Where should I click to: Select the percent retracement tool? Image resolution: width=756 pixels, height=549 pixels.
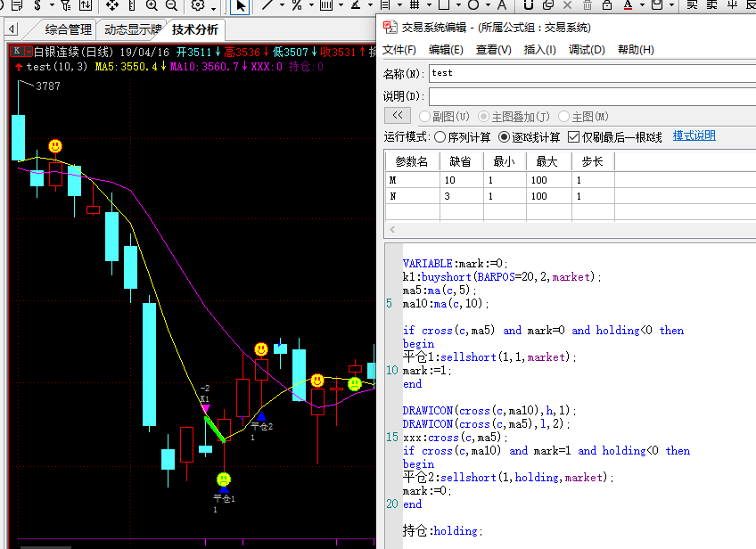(297, 5)
